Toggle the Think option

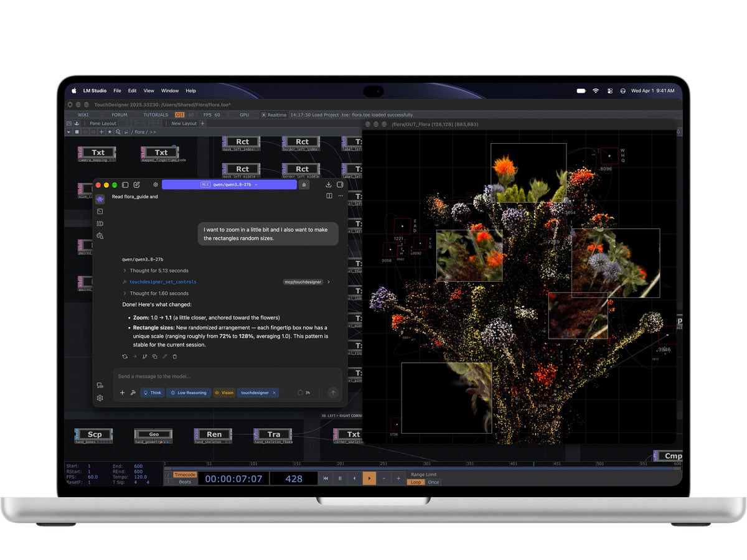coord(152,393)
